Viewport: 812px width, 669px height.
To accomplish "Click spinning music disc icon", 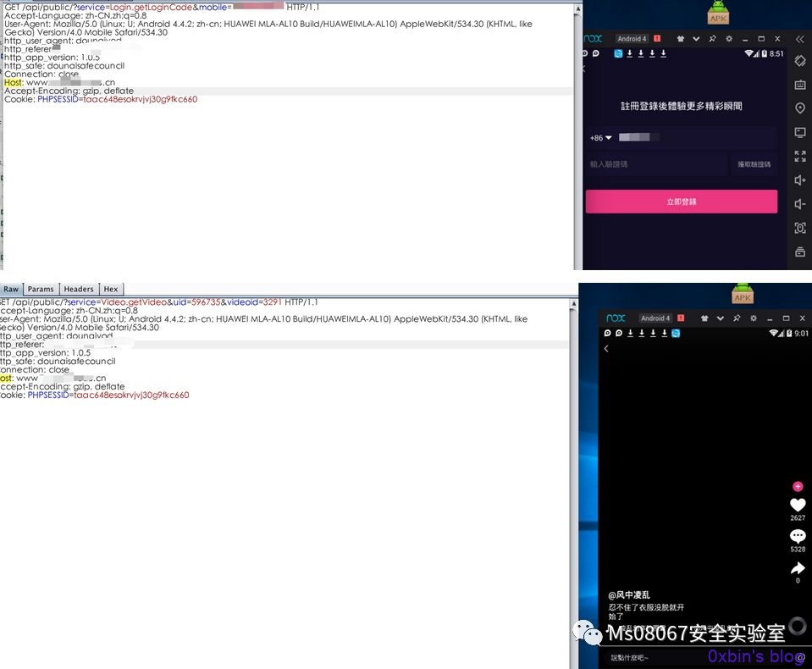I will pyautogui.click(x=798, y=626).
